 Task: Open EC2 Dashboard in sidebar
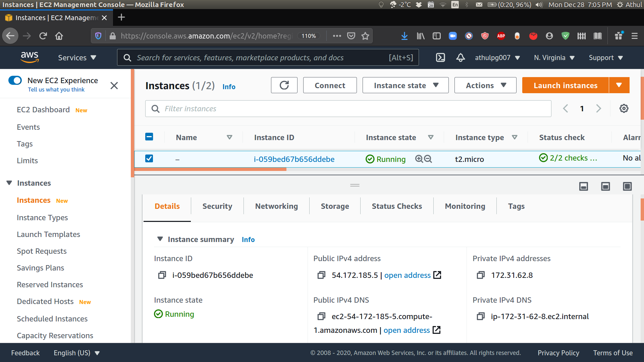(43, 110)
